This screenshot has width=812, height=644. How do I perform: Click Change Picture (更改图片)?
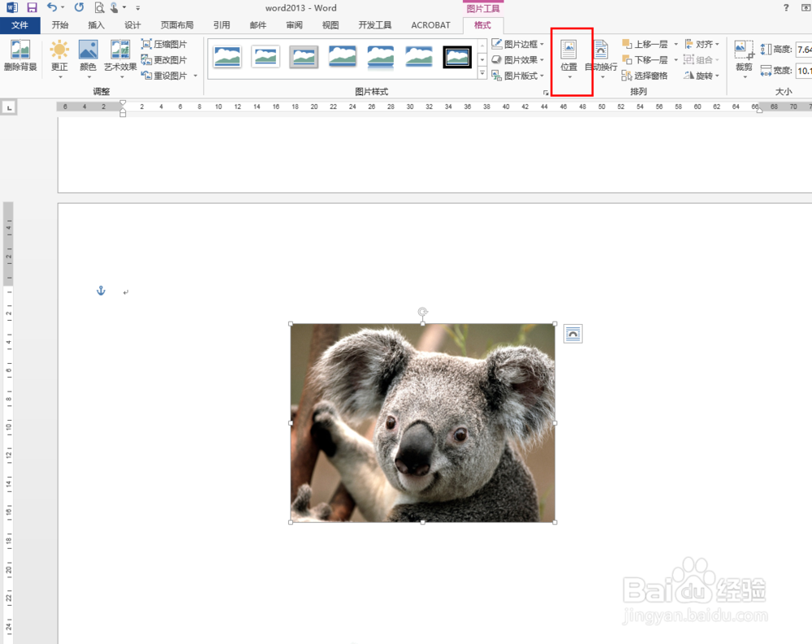[x=164, y=59]
